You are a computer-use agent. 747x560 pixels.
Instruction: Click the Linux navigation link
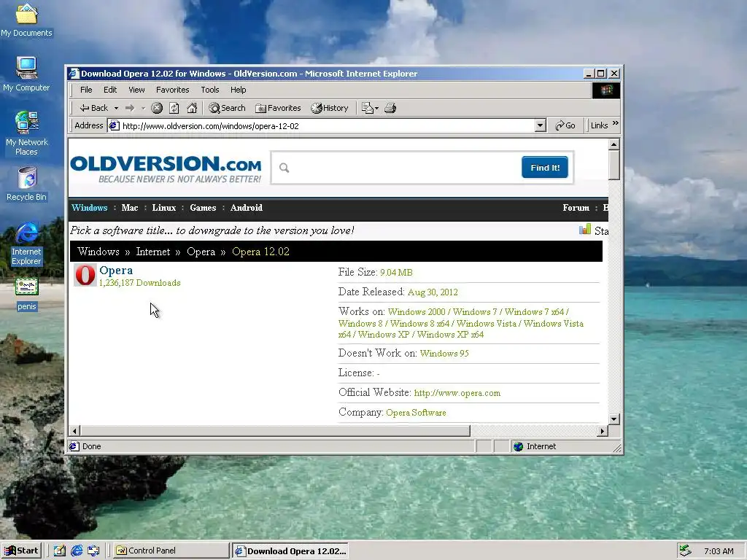pos(164,208)
